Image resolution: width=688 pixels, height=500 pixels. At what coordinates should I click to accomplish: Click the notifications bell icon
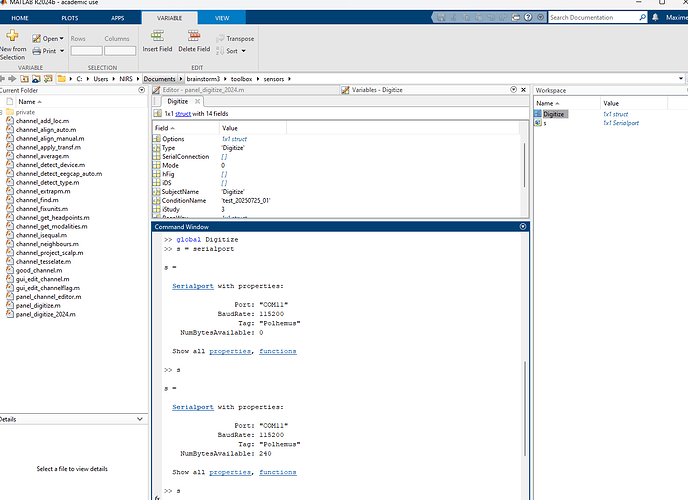click(655, 18)
